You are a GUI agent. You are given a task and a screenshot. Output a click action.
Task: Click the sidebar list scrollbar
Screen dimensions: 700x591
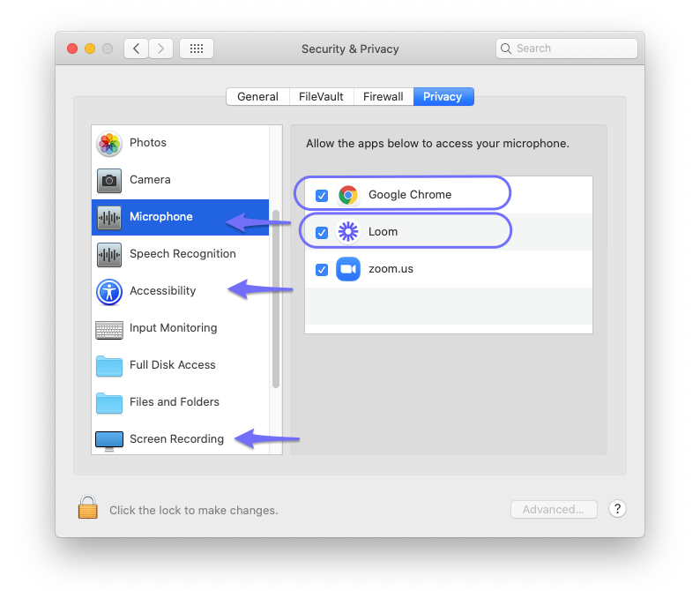[x=276, y=300]
